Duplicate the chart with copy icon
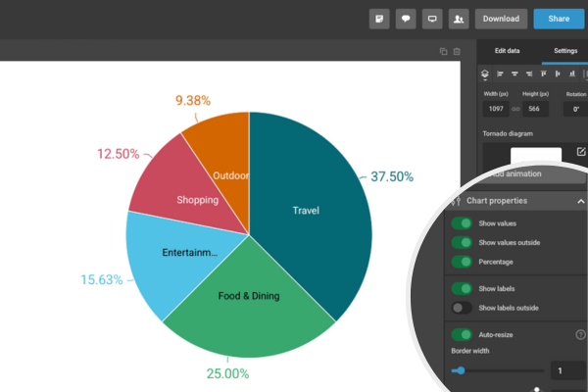 (443, 51)
